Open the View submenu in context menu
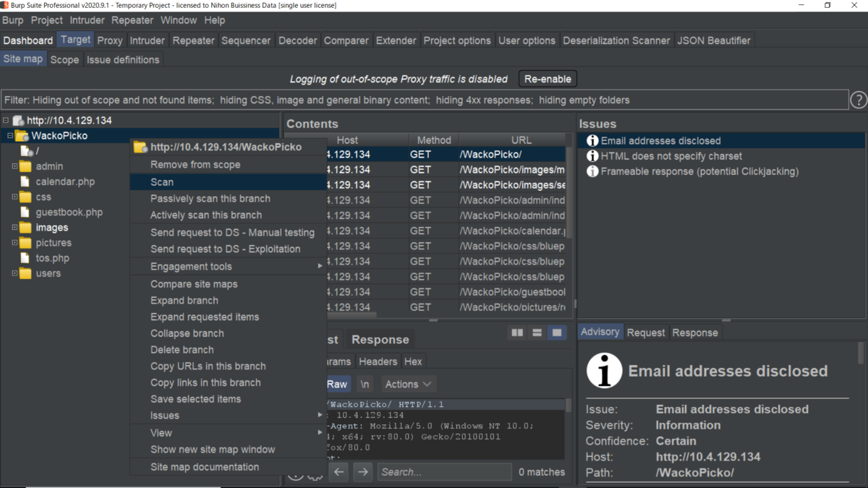The width and height of the screenshot is (868, 488). pos(228,433)
